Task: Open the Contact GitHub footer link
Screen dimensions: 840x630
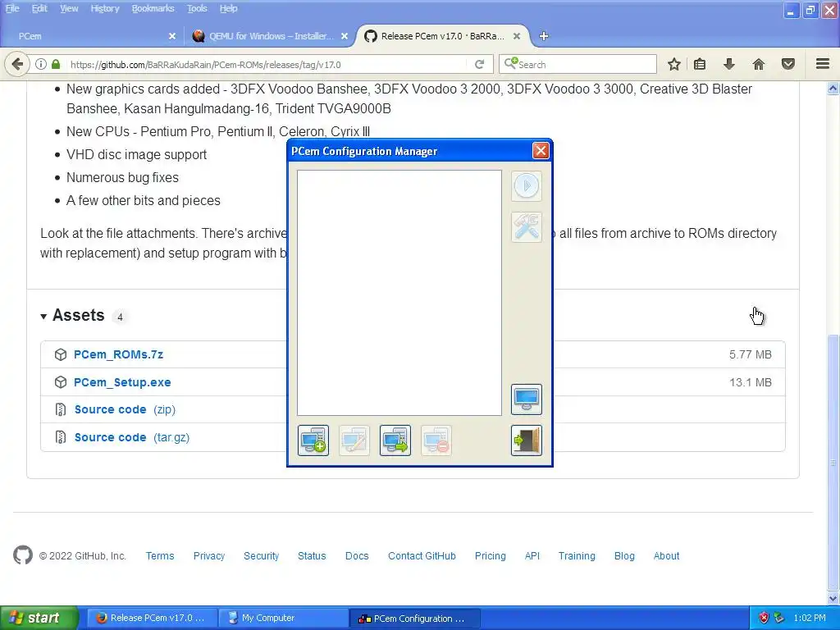Action: [x=422, y=556]
